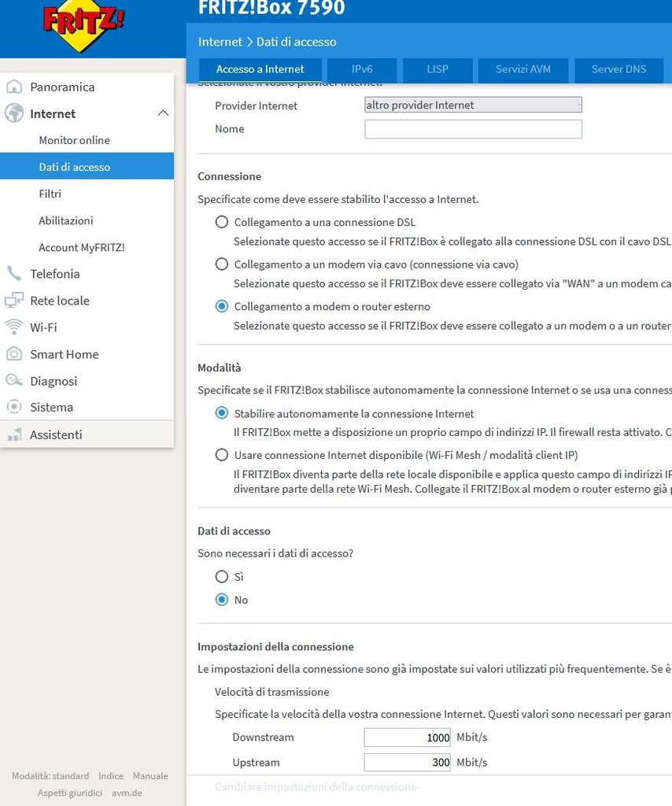672x806 pixels.
Task: Click the FRITZ! logo
Action: click(x=83, y=24)
